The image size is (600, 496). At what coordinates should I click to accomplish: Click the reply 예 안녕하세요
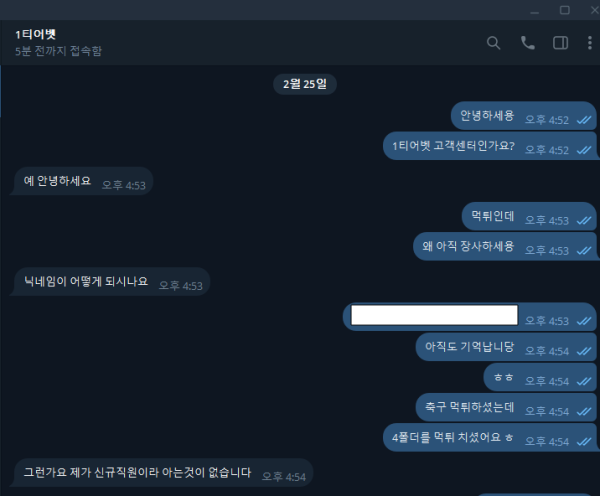point(83,181)
